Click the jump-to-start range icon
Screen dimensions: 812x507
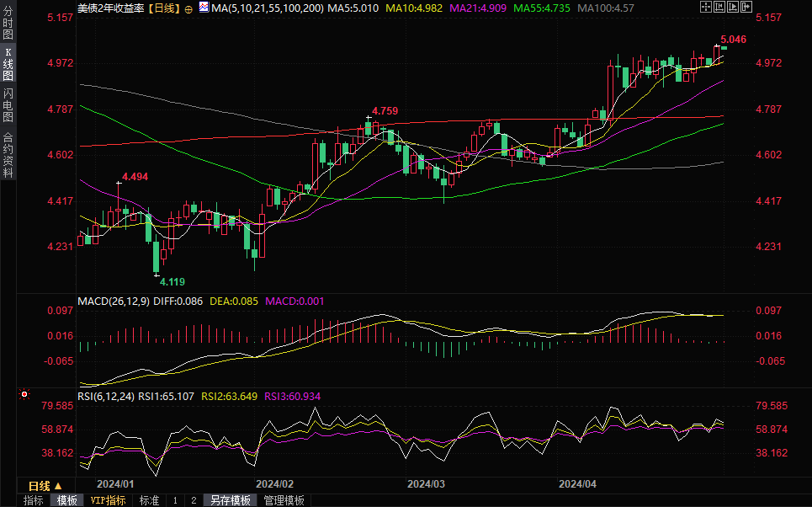coord(720,8)
